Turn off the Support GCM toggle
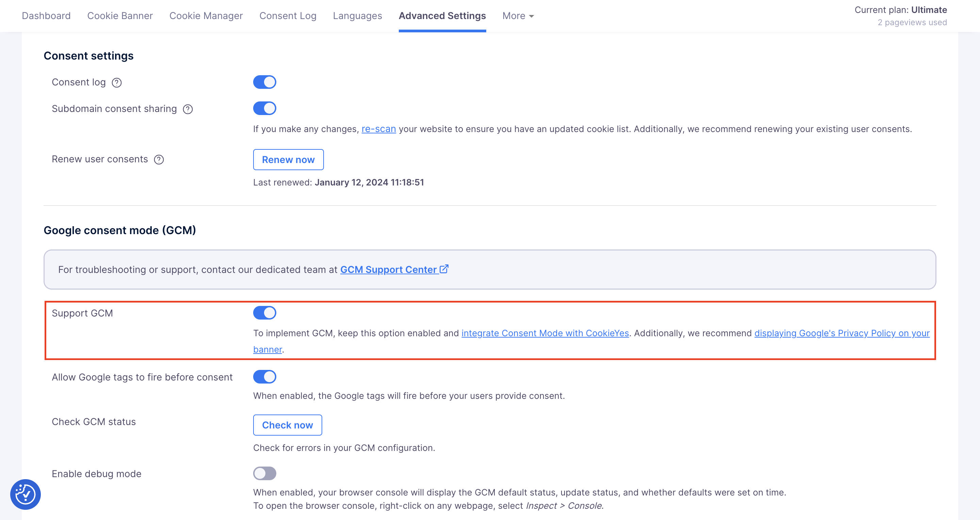The width and height of the screenshot is (980, 520). (x=264, y=313)
